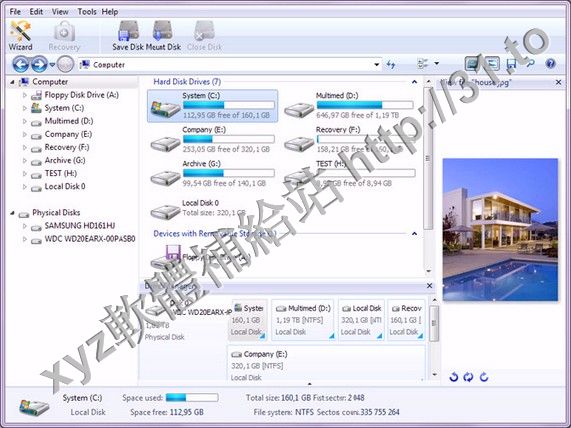Collapse the Physical Disks tree node
This screenshot has height=428, width=571.
tap(12, 213)
